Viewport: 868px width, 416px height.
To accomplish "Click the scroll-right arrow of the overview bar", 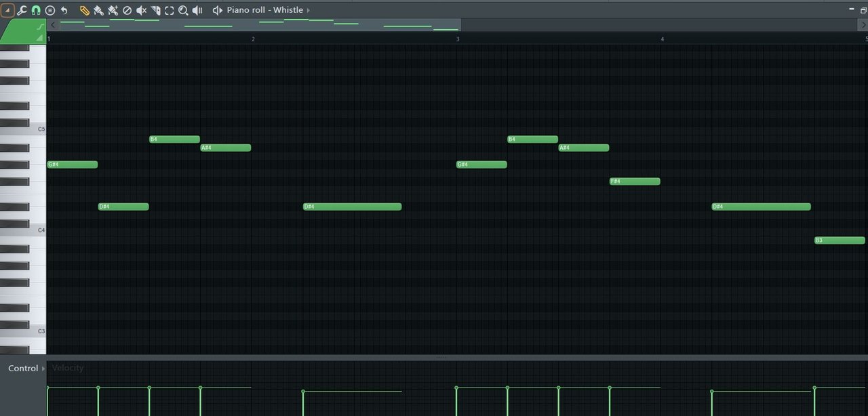I will point(863,24).
